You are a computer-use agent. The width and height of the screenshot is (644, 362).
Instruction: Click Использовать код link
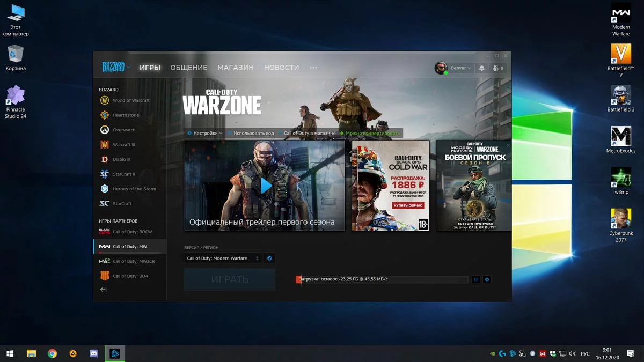pyautogui.click(x=251, y=133)
